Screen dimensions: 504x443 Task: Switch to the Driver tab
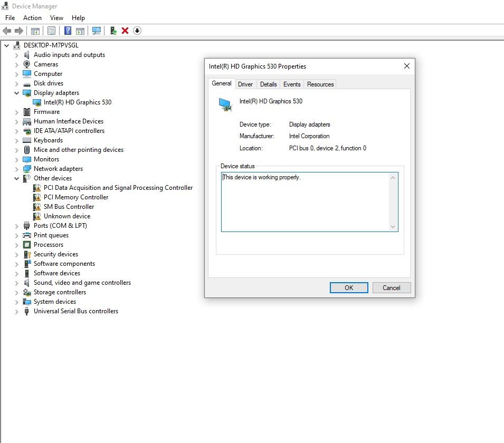point(245,84)
